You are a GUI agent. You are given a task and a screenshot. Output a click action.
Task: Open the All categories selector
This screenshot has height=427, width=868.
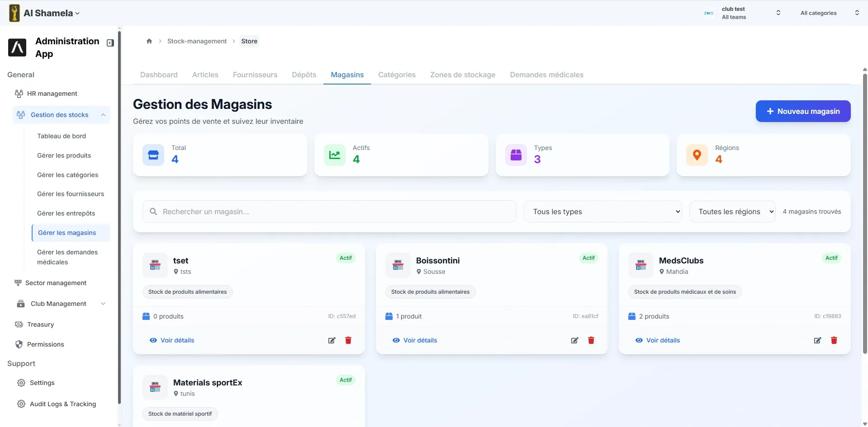[x=830, y=13]
